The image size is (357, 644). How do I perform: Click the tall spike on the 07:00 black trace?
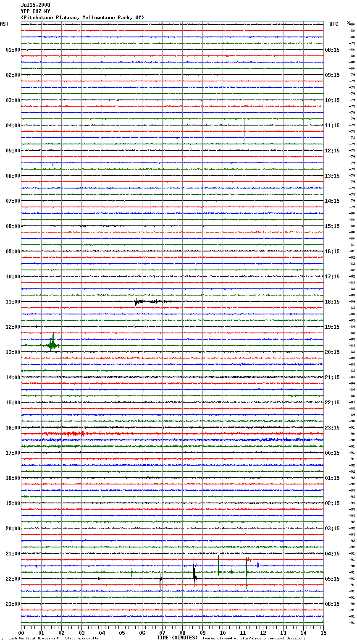tap(150, 204)
